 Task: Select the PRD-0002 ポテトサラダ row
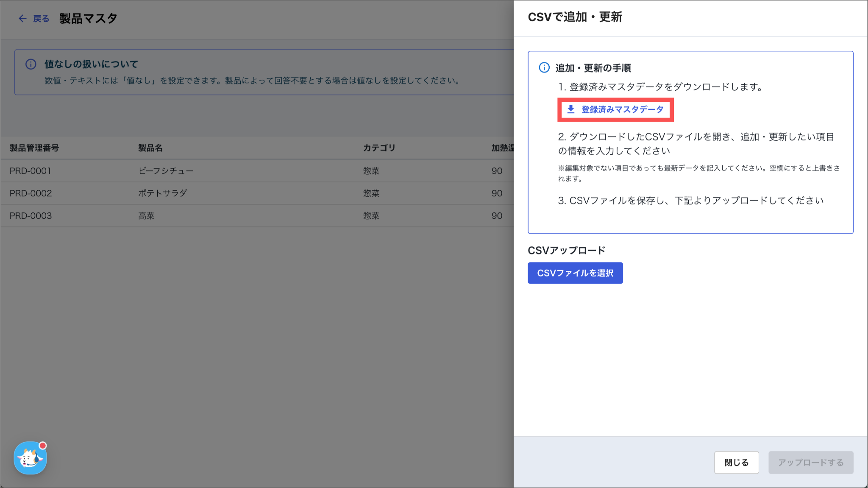coord(162,193)
